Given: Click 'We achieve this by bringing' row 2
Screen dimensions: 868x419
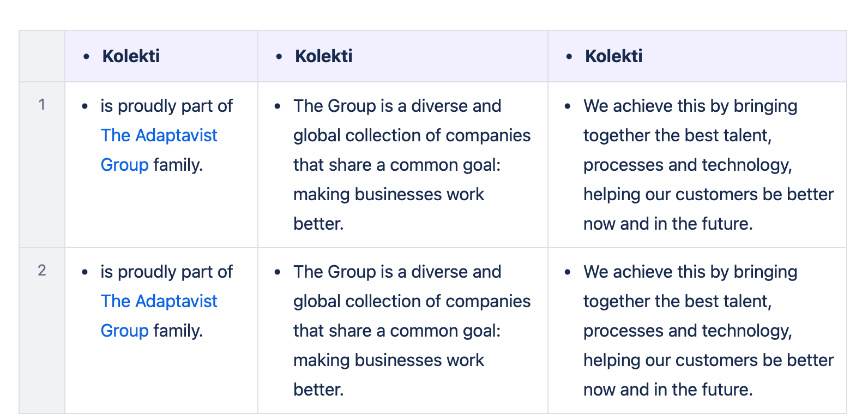Looking at the screenshot, I should [690, 272].
